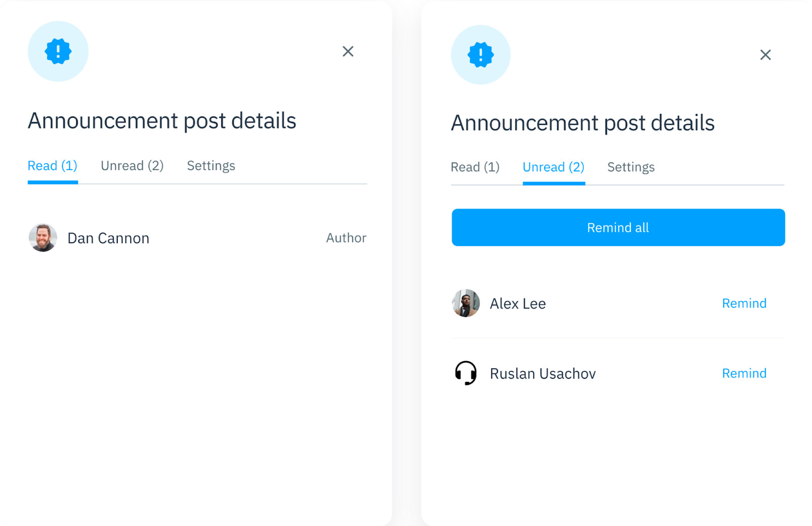This screenshot has width=812, height=526.
Task: Click the Author label beside Dan Cannon
Action: coord(346,238)
